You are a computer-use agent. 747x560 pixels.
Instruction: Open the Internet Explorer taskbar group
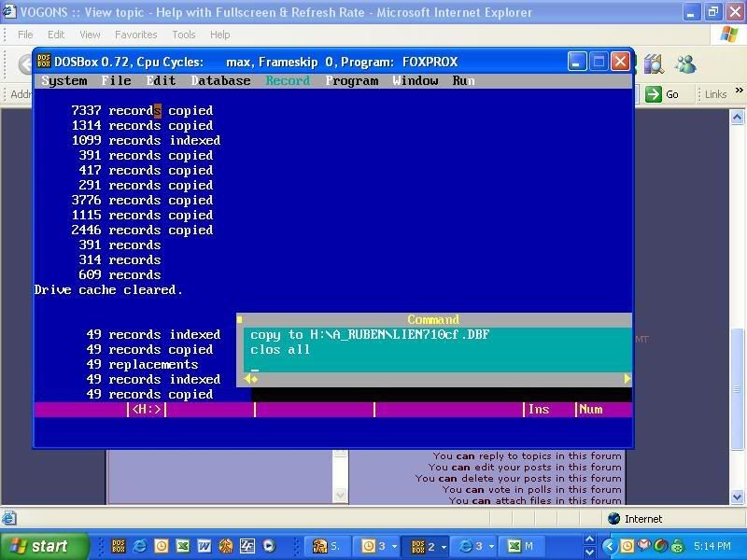click(472, 546)
